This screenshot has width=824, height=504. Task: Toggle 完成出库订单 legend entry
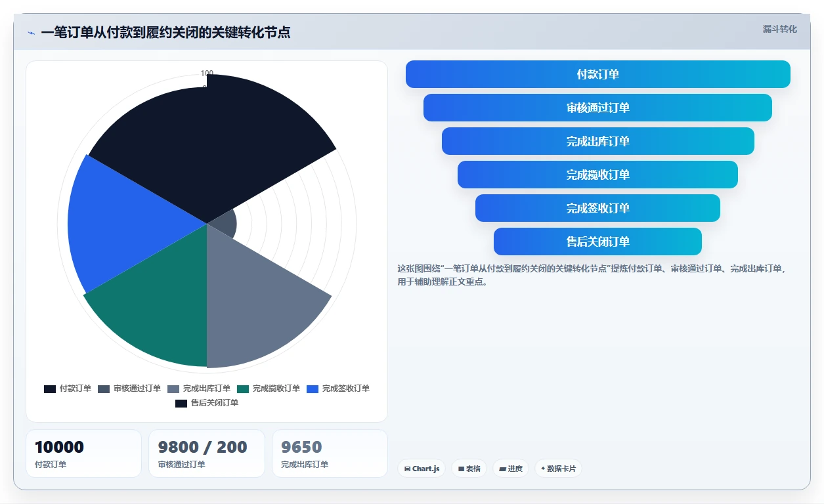tap(199, 388)
